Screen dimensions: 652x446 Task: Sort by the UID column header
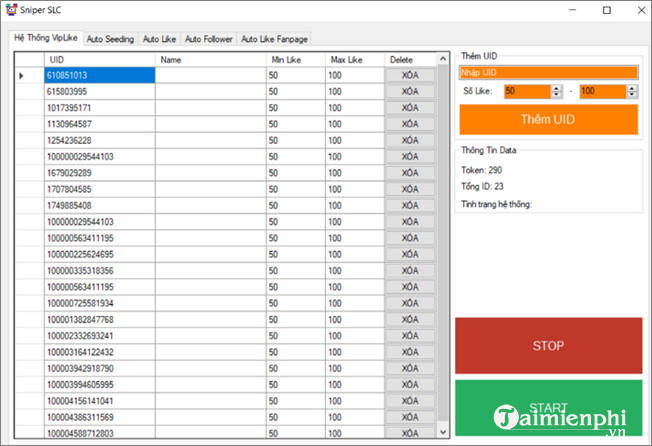(x=99, y=59)
